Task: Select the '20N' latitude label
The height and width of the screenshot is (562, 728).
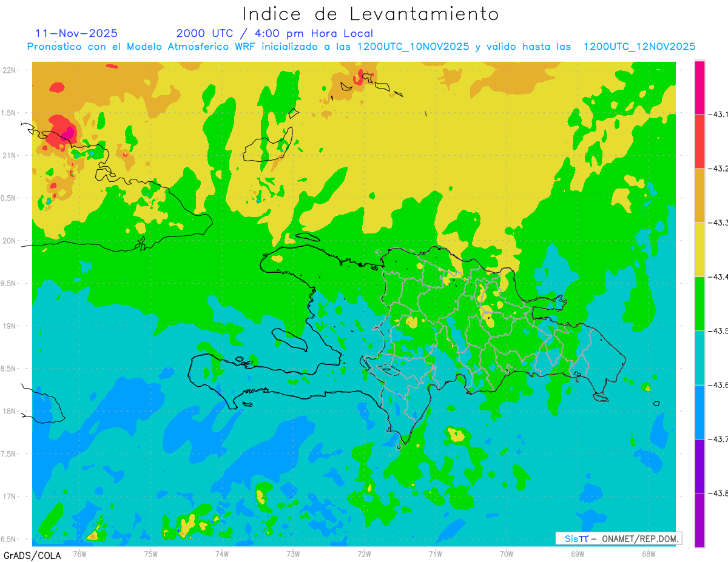Action: (10, 241)
